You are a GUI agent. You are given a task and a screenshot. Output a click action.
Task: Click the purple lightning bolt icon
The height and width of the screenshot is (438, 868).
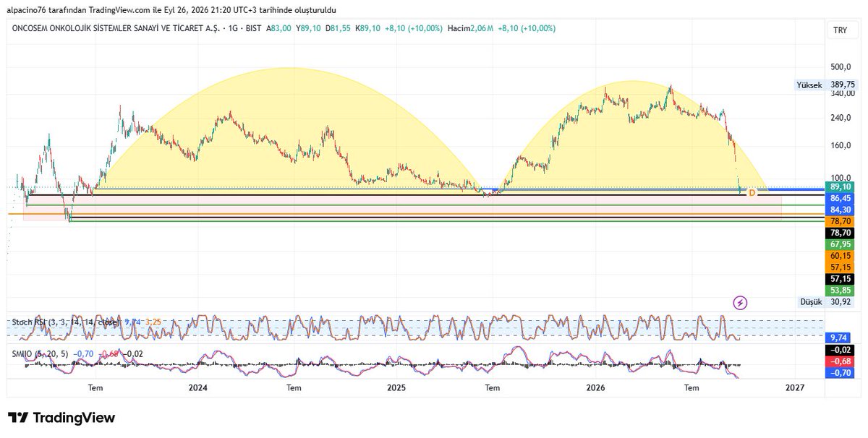(x=740, y=302)
